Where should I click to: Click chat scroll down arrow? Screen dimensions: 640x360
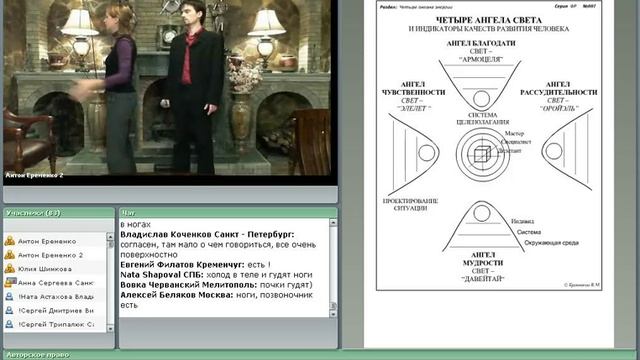tap(333, 314)
